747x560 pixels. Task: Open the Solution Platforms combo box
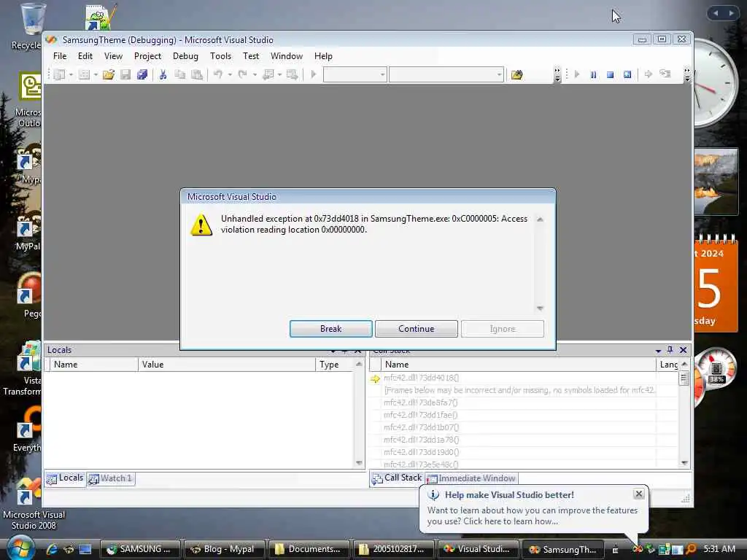(446, 75)
